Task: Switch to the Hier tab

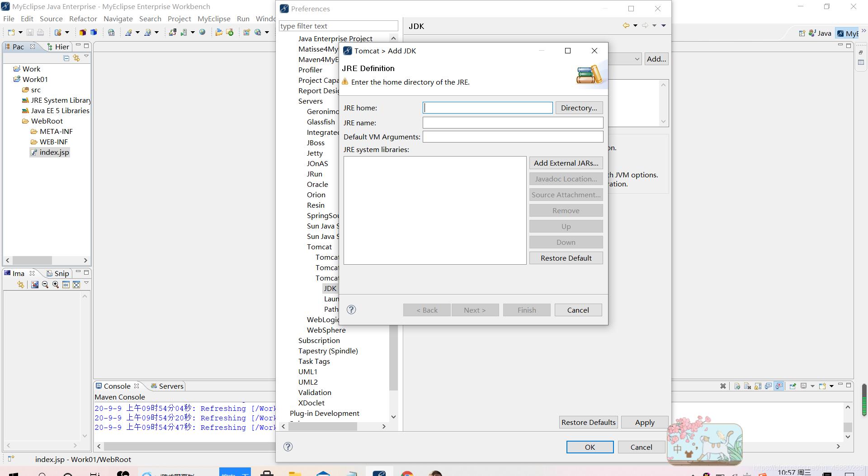Action: (58, 47)
